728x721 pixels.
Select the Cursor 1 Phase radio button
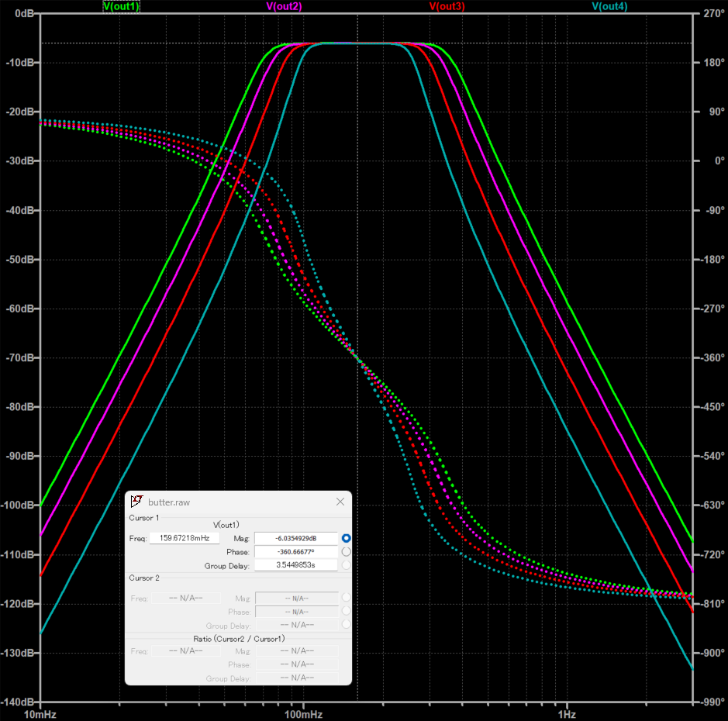click(x=346, y=551)
